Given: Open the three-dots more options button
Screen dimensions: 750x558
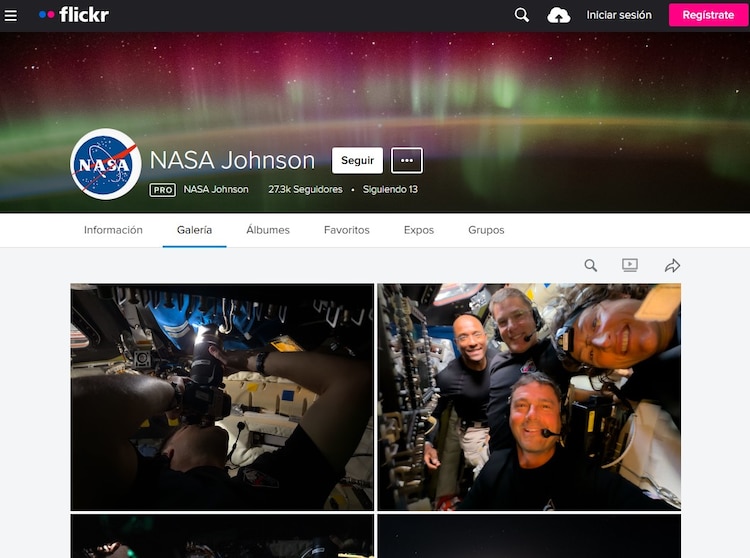Looking at the screenshot, I should [407, 161].
